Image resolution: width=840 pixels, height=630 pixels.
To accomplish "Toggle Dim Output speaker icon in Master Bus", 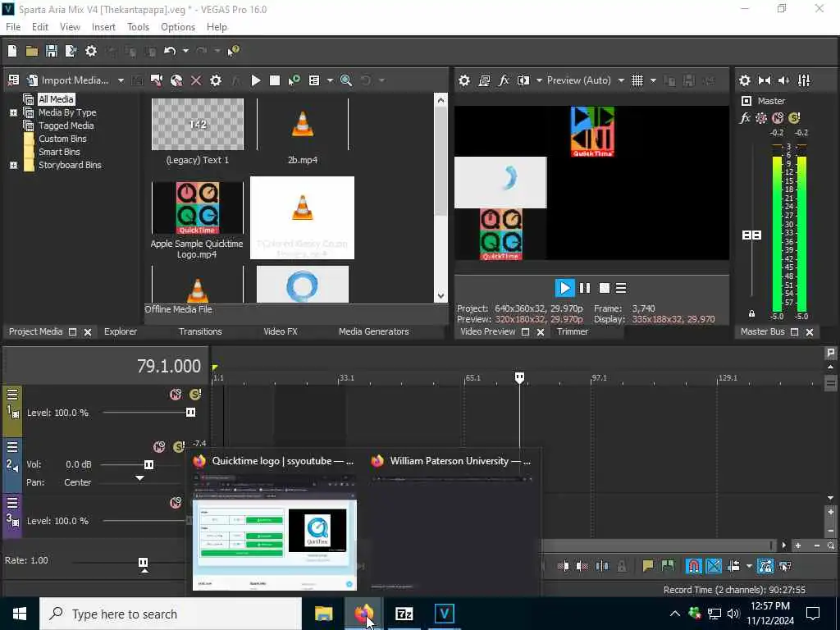I will tap(783, 80).
